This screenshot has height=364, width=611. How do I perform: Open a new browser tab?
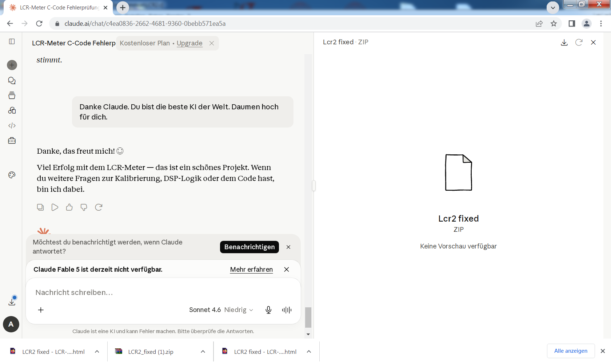pyautogui.click(x=123, y=8)
